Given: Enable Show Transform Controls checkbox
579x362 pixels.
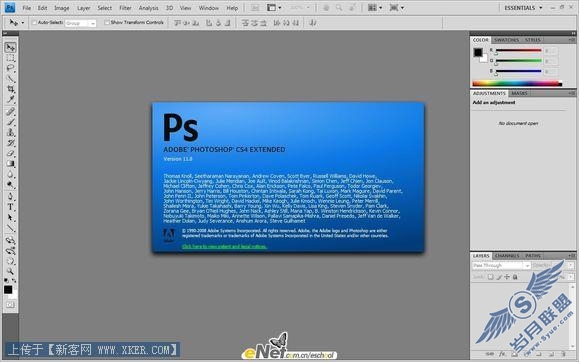Looking at the screenshot, I should pos(107,23).
